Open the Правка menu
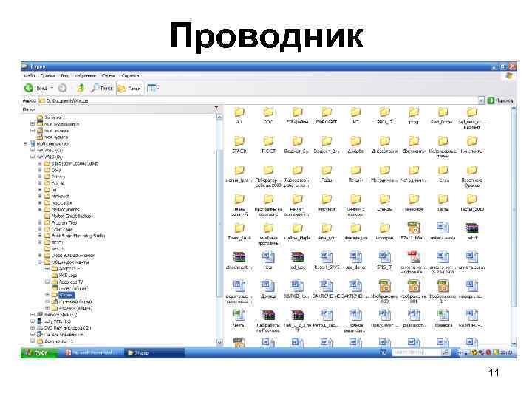532x399 pixels. coord(47,75)
